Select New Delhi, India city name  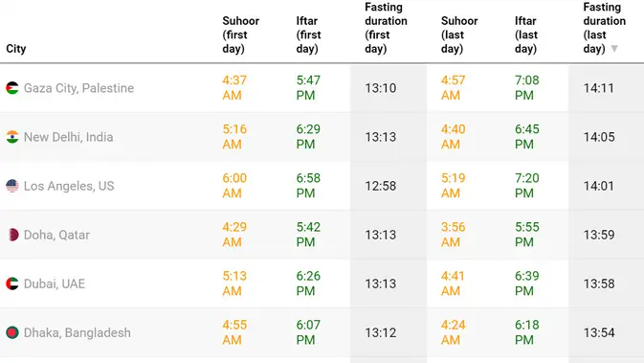point(68,137)
